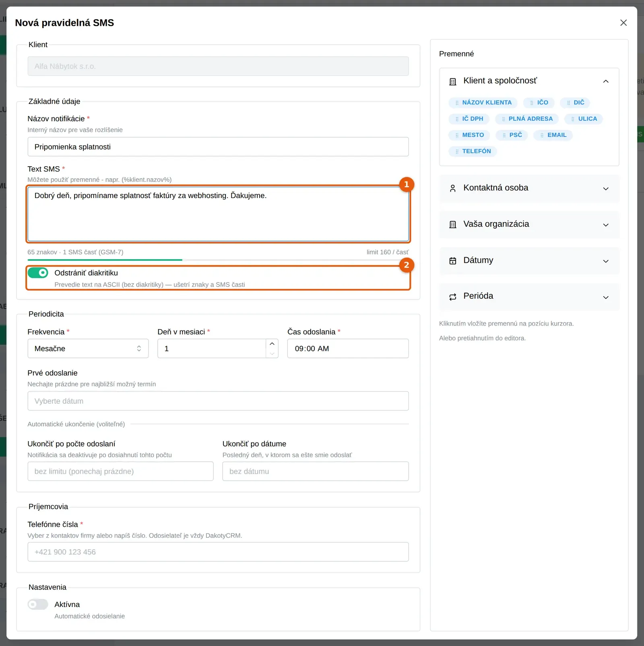The height and width of the screenshot is (646, 644).
Task: Click the 'limit 160 / časť' text
Action: click(388, 252)
